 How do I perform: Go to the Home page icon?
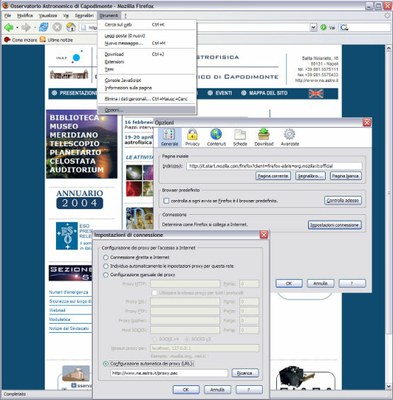coord(71,27)
